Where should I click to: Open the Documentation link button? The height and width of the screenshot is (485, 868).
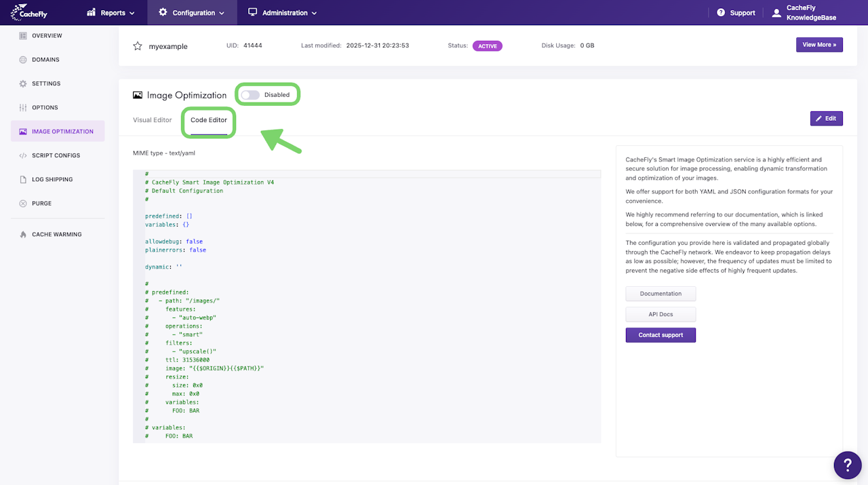pyautogui.click(x=660, y=294)
